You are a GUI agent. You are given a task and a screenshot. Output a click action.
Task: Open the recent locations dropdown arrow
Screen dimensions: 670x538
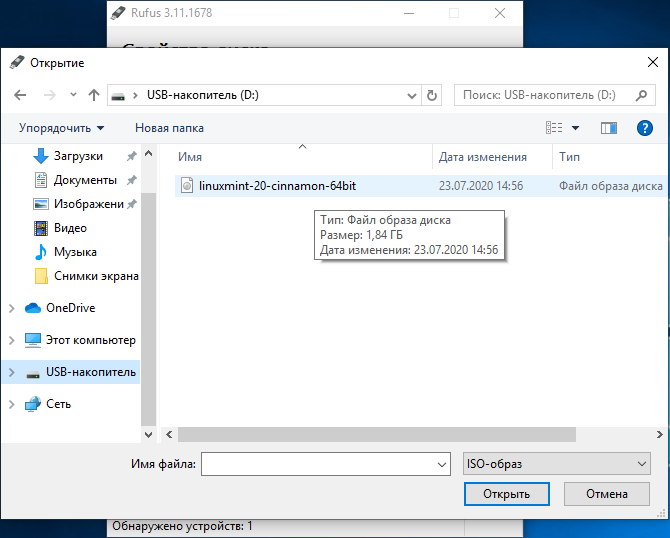[73, 95]
